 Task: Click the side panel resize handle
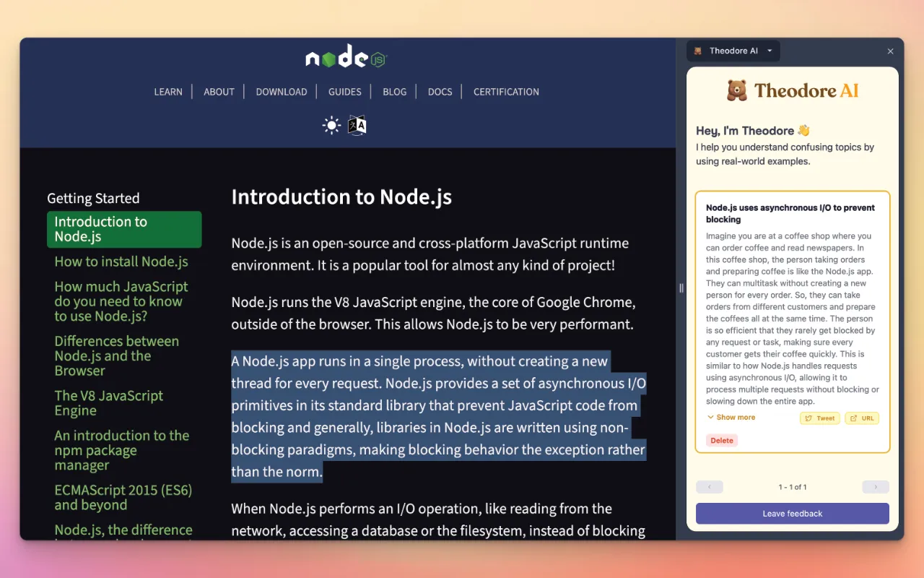(x=681, y=288)
